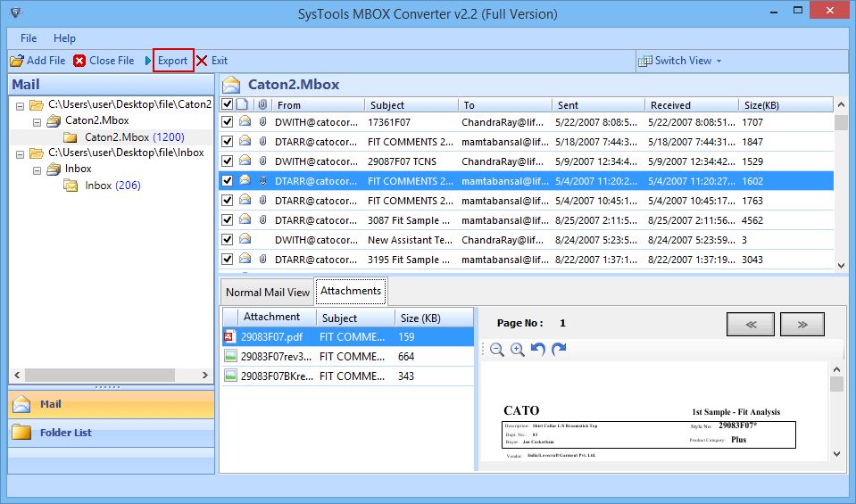
Task: Toggle the select-all checkbox in the mail header
Action: click(x=228, y=104)
